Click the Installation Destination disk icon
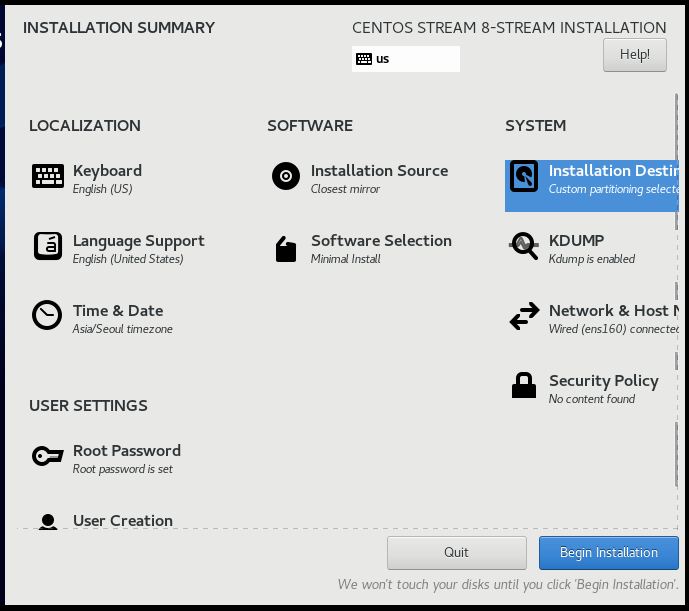The width and height of the screenshot is (689, 611). (x=524, y=176)
